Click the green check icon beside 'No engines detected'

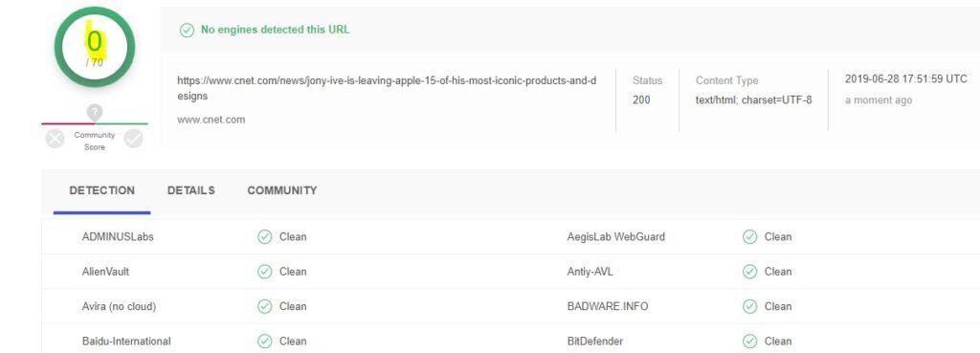[x=187, y=30]
